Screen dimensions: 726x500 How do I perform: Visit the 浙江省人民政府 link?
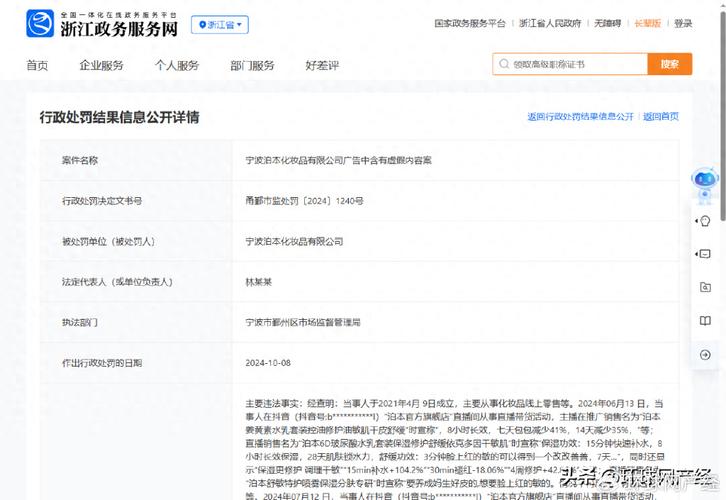click(x=550, y=23)
